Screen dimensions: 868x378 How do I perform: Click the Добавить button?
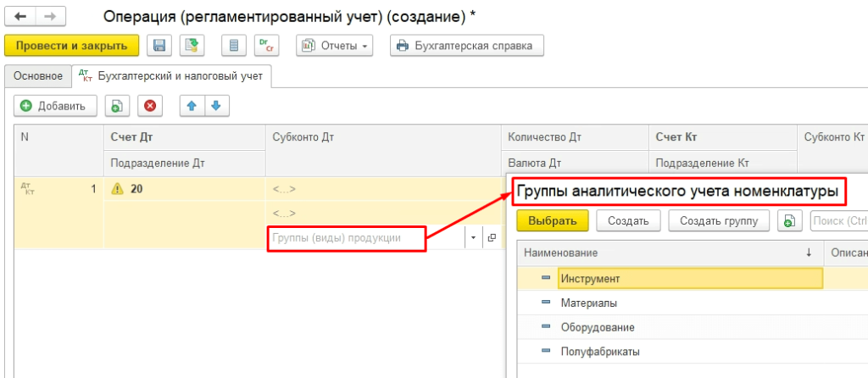[x=55, y=106]
